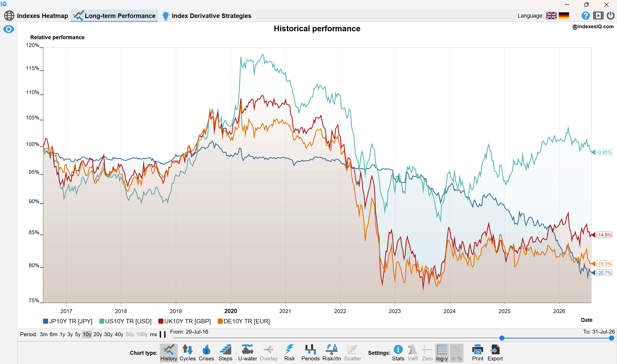Image resolution: width=617 pixels, height=364 pixels.
Task: Choose the mx maximum period
Action: pos(153,334)
